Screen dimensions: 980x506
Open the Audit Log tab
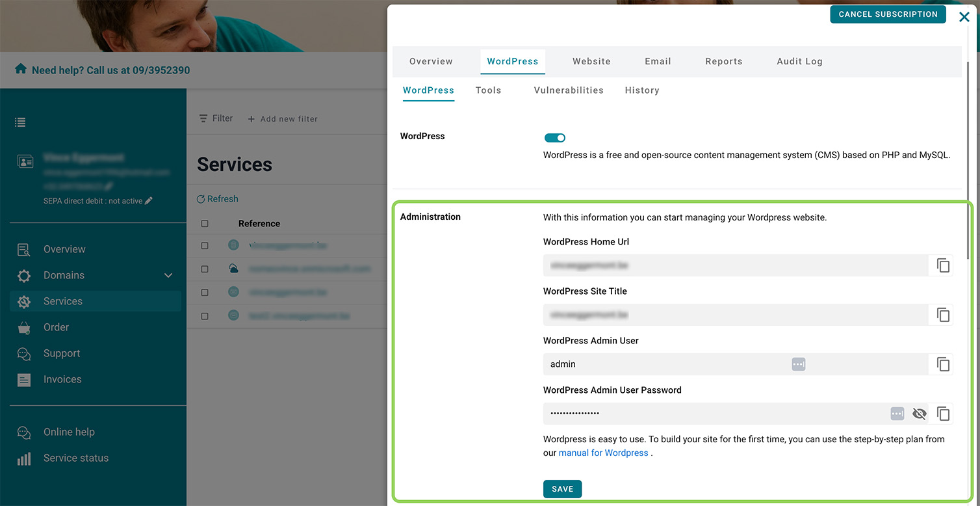(x=799, y=61)
